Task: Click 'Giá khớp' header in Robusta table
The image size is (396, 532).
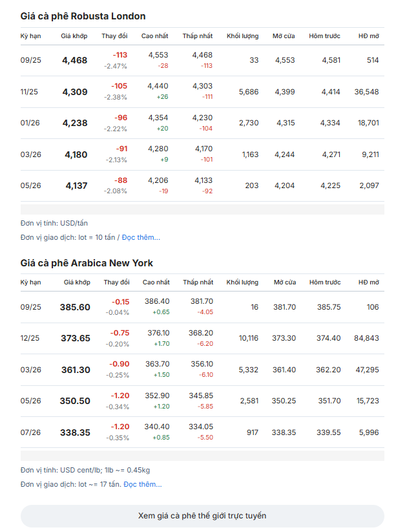Action: click(x=74, y=36)
